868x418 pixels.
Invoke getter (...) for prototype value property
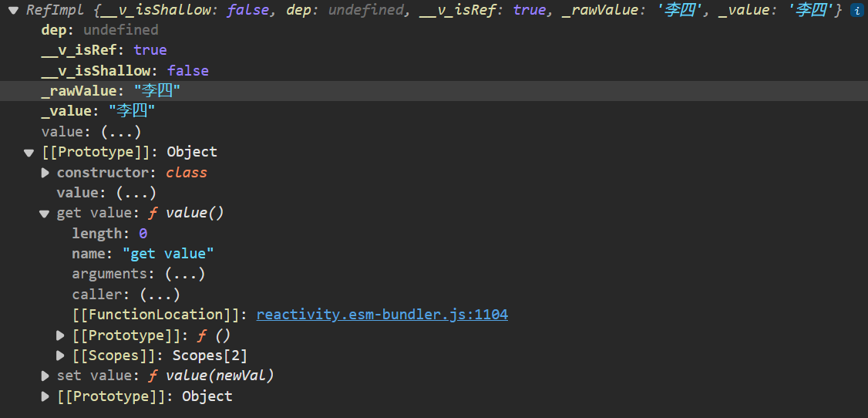point(136,194)
